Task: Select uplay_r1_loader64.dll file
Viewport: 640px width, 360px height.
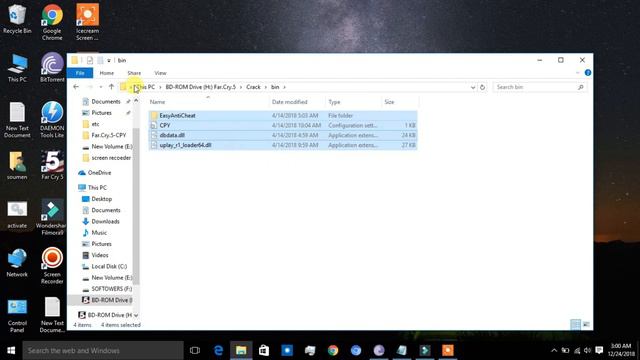Action: pyautogui.click(x=283, y=145)
